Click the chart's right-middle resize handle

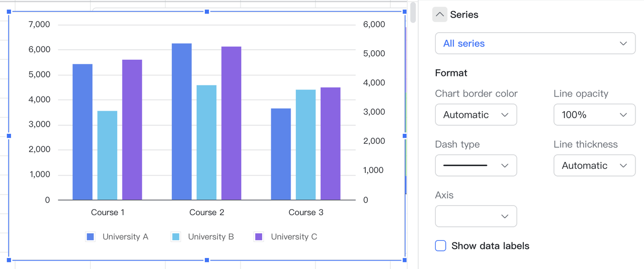[x=405, y=136]
